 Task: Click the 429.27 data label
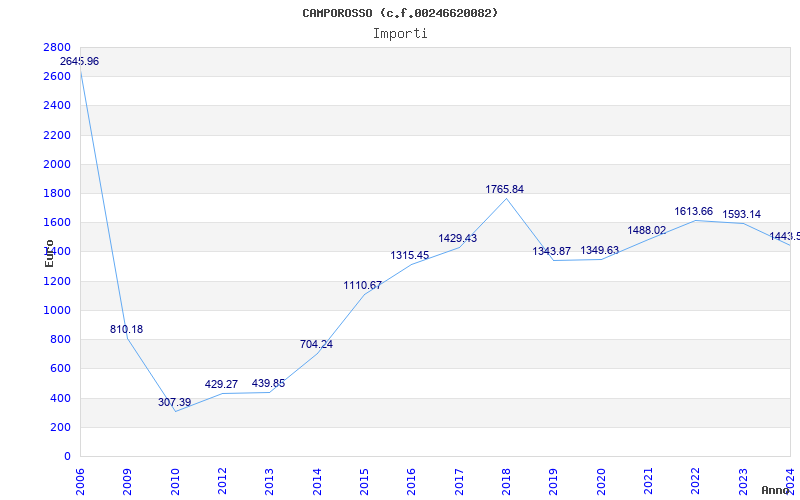pyautogui.click(x=221, y=384)
